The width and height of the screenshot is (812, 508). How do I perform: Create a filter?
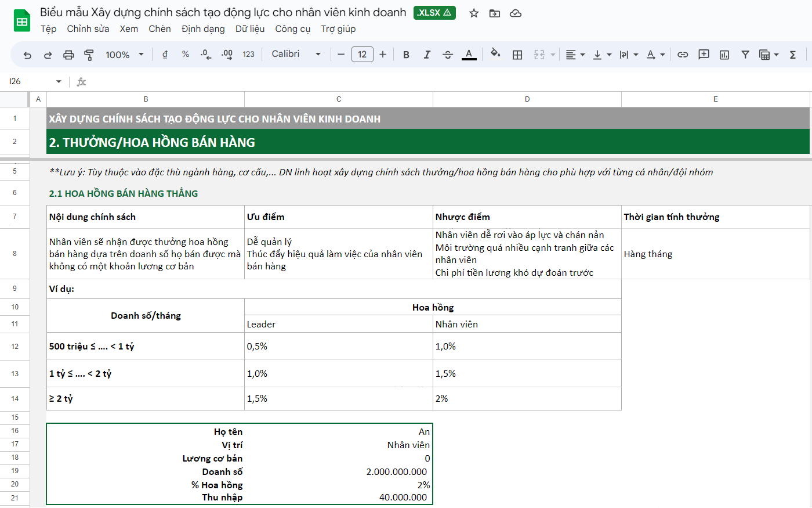pyautogui.click(x=745, y=55)
